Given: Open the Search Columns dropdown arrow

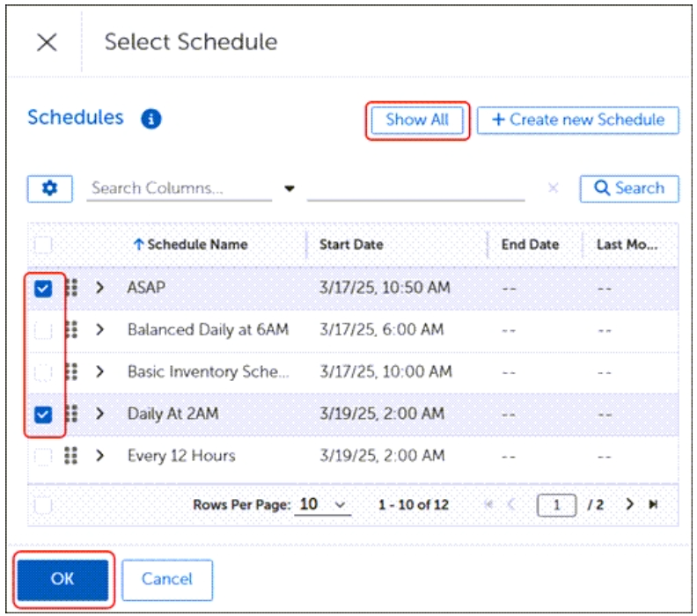Looking at the screenshot, I should pos(289,188).
